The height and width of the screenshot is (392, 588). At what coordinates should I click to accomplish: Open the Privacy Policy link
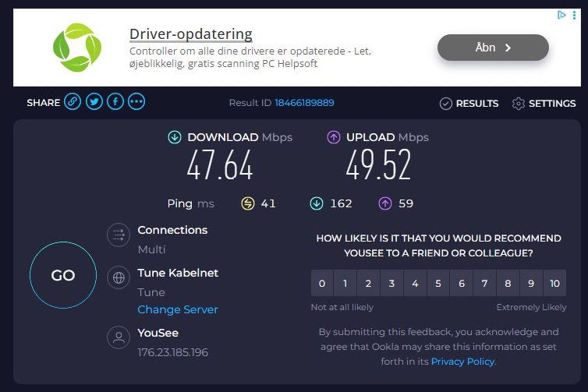462,361
